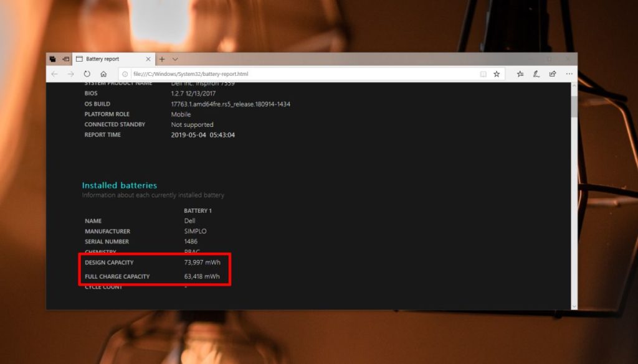Click the scrollbar down arrow

(x=574, y=306)
